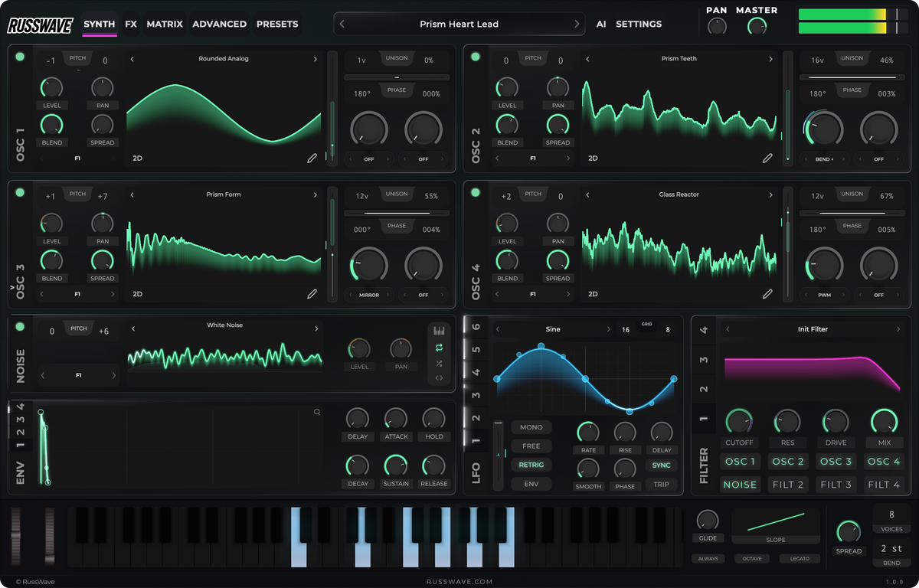Click the shuffle icon in the Noise panel
The height and width of the screenshot is (588, 919).
[439, 363]
